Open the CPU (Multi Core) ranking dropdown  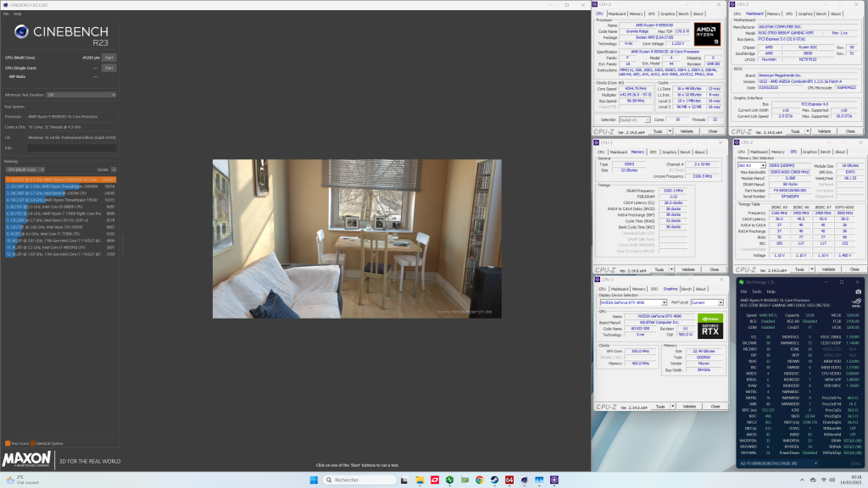[25, 169]
